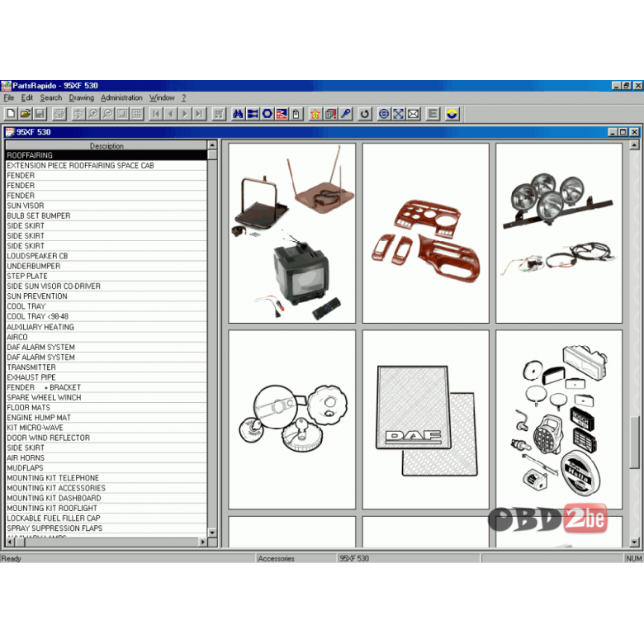Click the Description column header

(107, 145)
